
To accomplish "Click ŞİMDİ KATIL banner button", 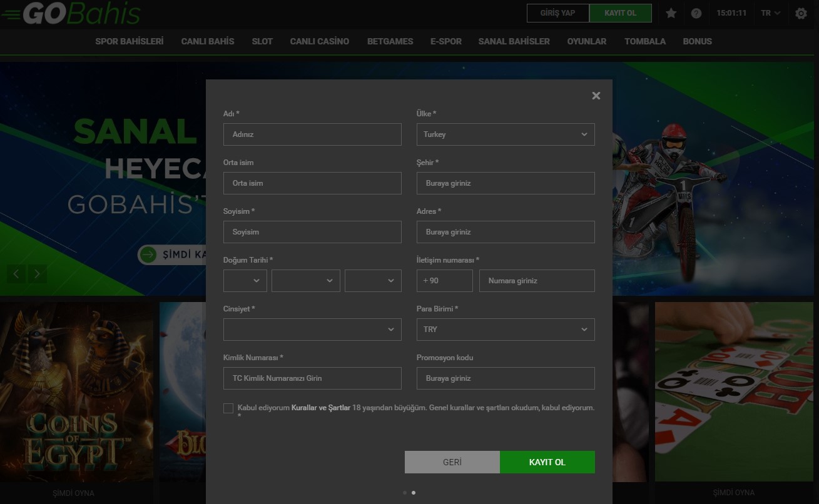I will click(x=172, y=255).
